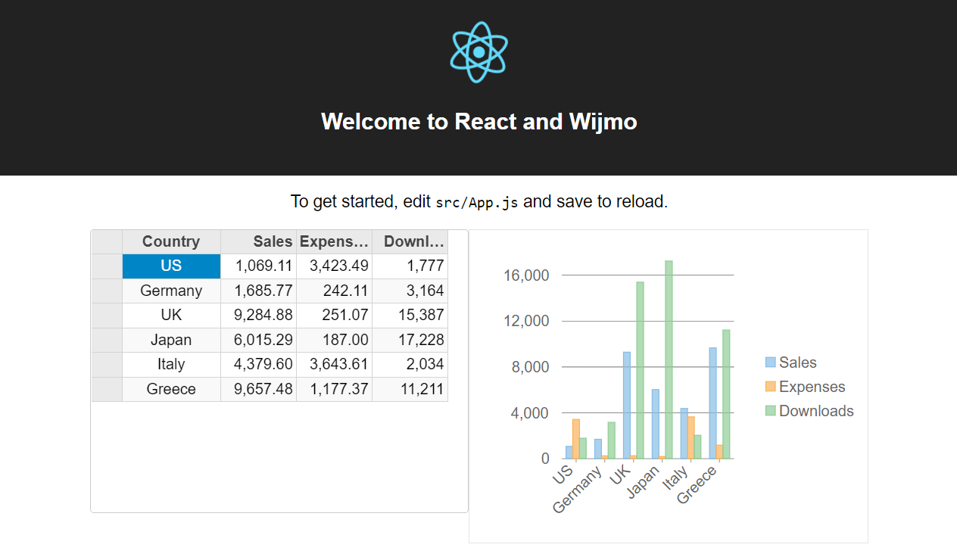Click Greece's blue Sales bar

click(x=712, y=403)
